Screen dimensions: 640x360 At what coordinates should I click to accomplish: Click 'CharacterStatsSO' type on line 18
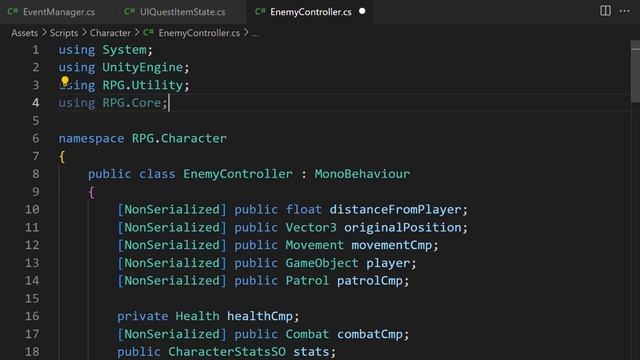coord(227,351)
